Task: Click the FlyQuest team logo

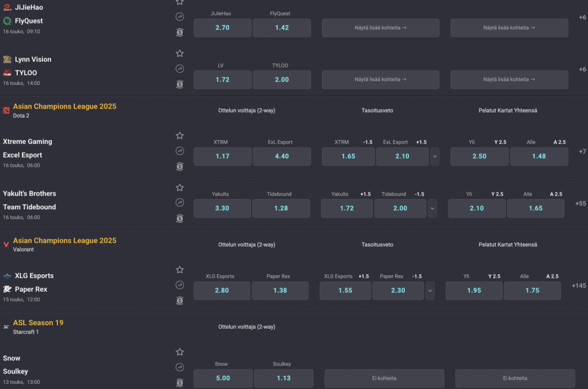Action: pos(7,21)
